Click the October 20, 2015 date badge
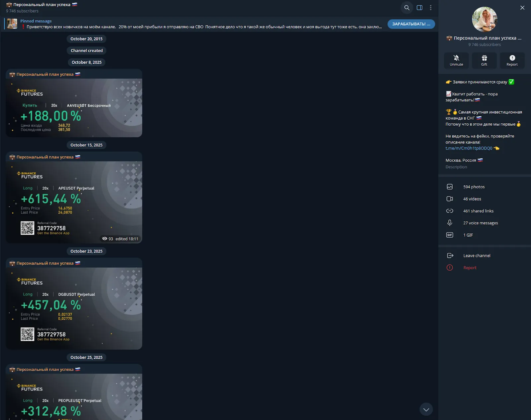Viewport: 531px width, 420px height. click(x=86, y=39)
